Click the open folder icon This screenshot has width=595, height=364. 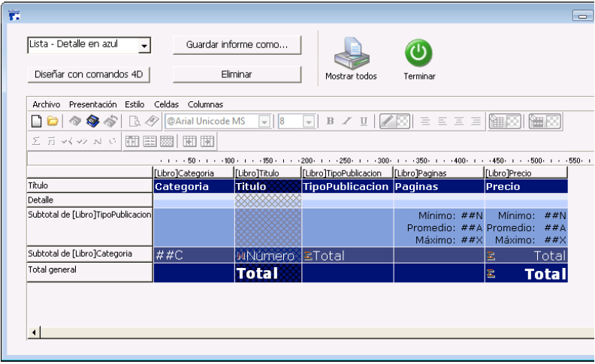pos(52,122)
